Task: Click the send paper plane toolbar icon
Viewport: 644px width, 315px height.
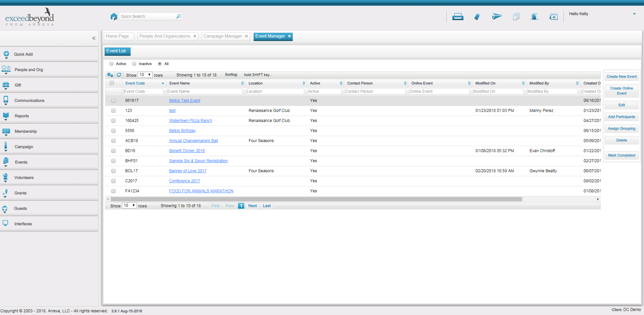Action: point(497,16)
